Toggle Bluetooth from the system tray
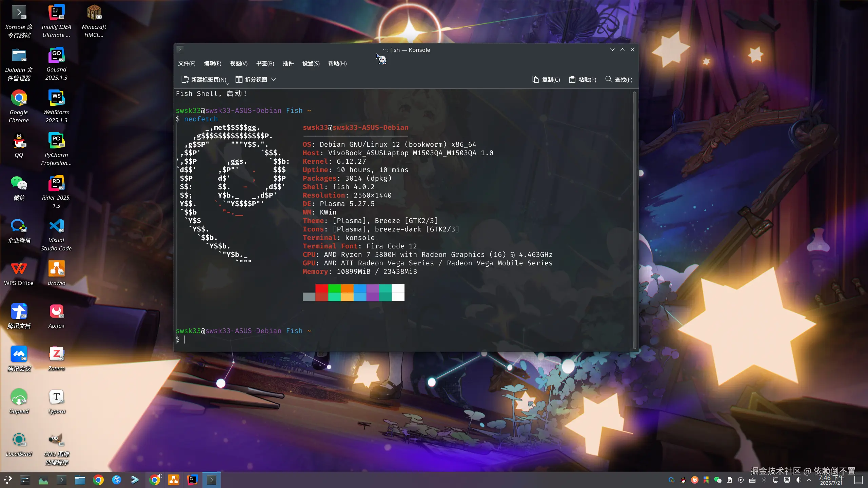The width and height of the screenshot is (868, 488). pos(764,480)
